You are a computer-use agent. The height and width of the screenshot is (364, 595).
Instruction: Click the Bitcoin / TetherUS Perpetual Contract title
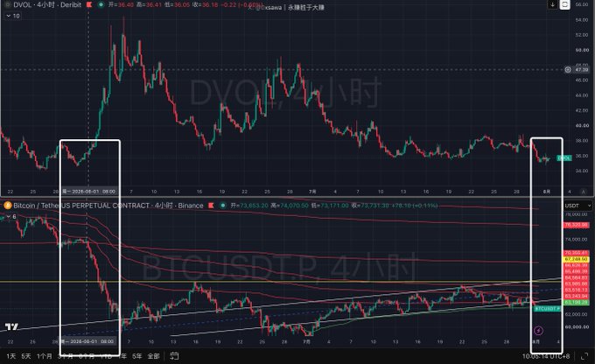click(108, 206)
